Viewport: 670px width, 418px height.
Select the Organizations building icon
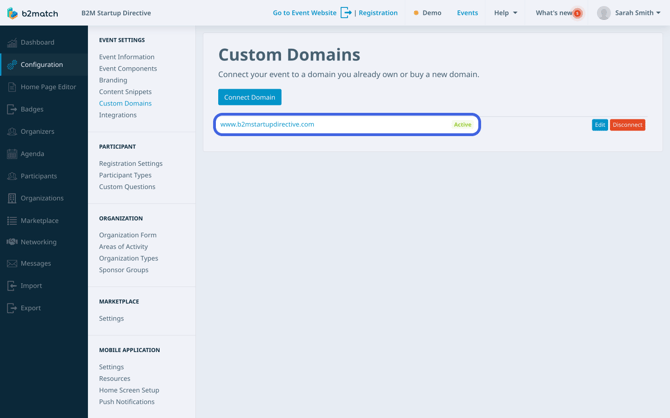point(12,198)
